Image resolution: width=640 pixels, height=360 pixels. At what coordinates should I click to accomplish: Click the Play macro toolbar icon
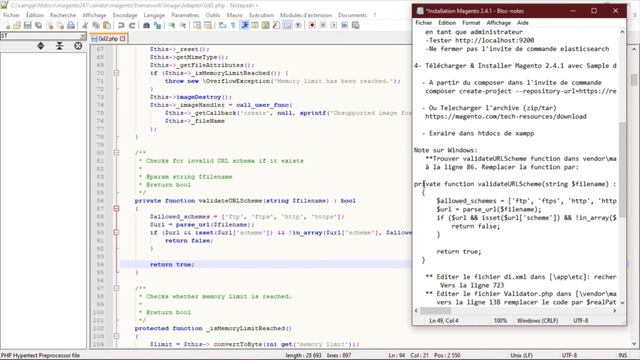point(334,25)
